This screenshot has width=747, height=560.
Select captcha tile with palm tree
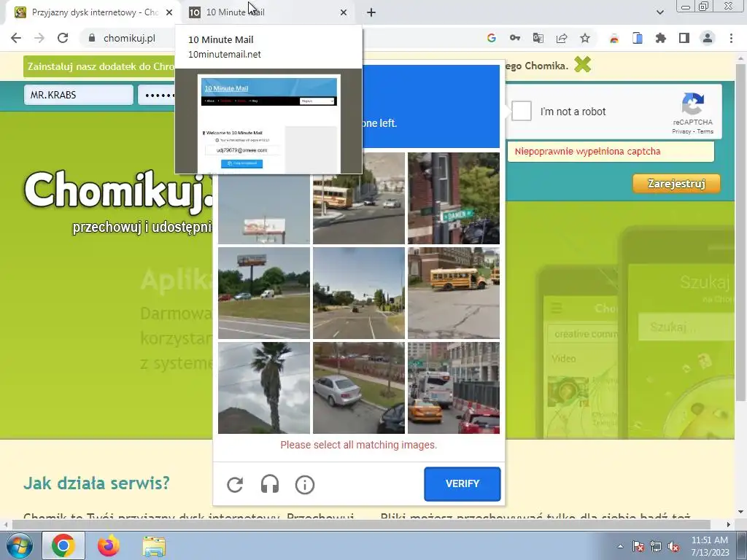[x=264, y=388]
